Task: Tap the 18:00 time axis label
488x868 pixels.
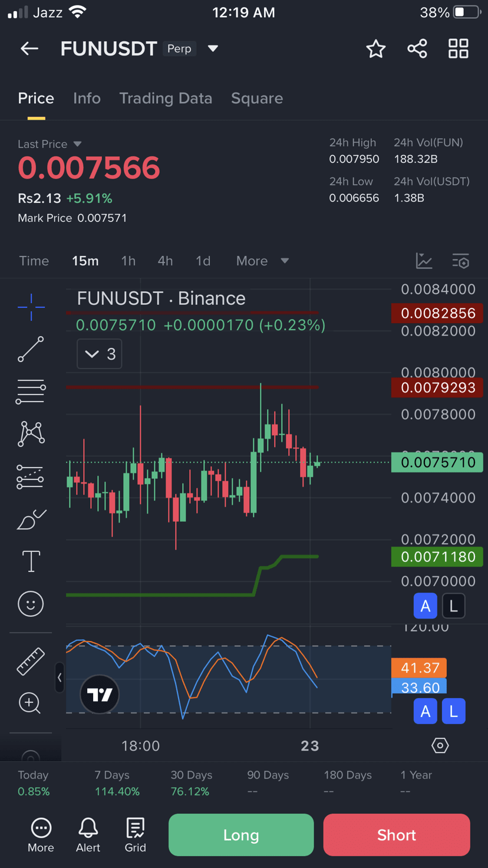Action: (140, 746)
